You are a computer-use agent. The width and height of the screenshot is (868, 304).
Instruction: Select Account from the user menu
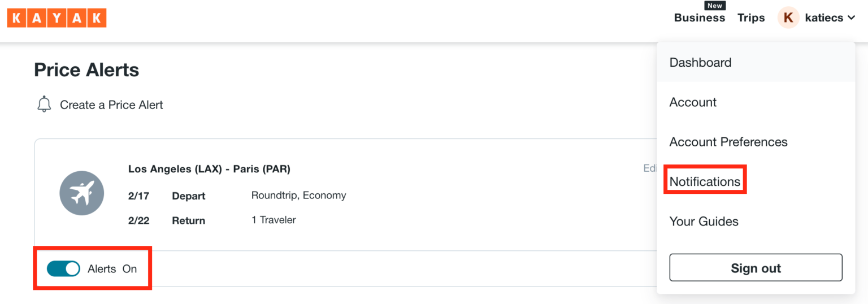[x=693, y=102]
